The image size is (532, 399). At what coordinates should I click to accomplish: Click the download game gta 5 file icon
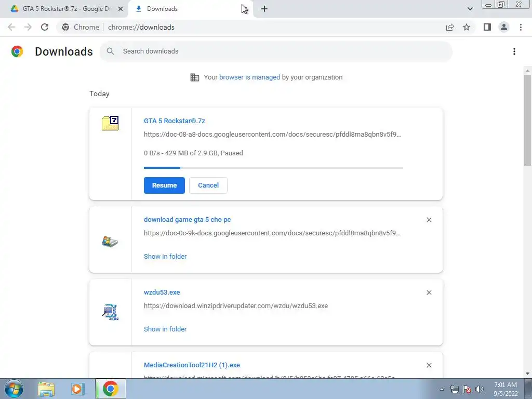tap(110, 242)
